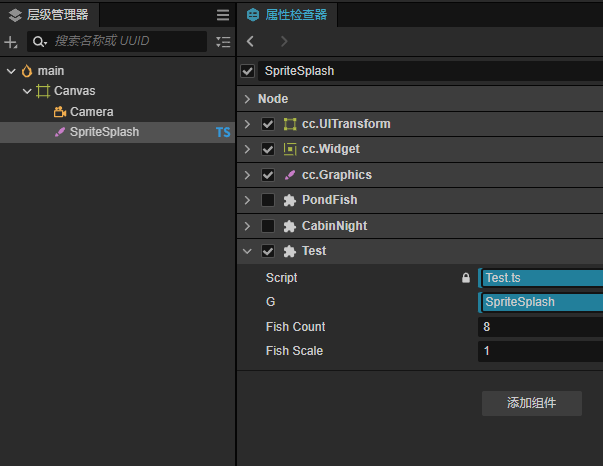Click the Fish Scale value field
This screenshot has width=603, height=466.
coord(540,351)
